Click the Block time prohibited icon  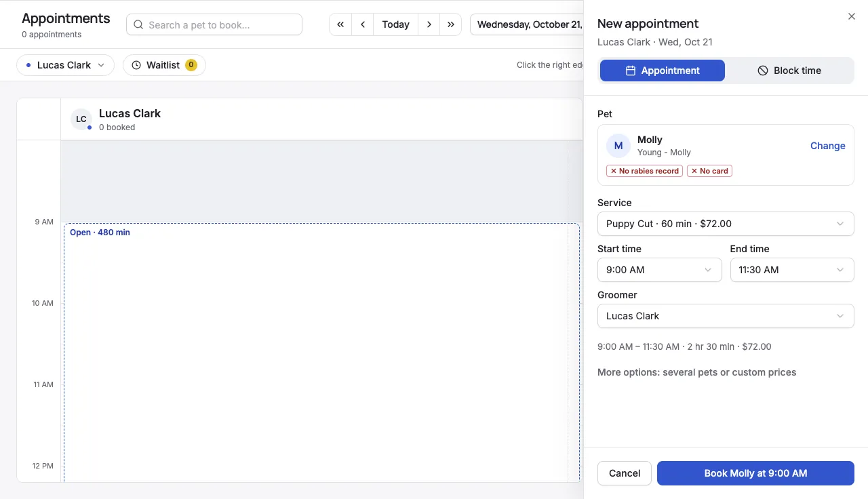763,71
